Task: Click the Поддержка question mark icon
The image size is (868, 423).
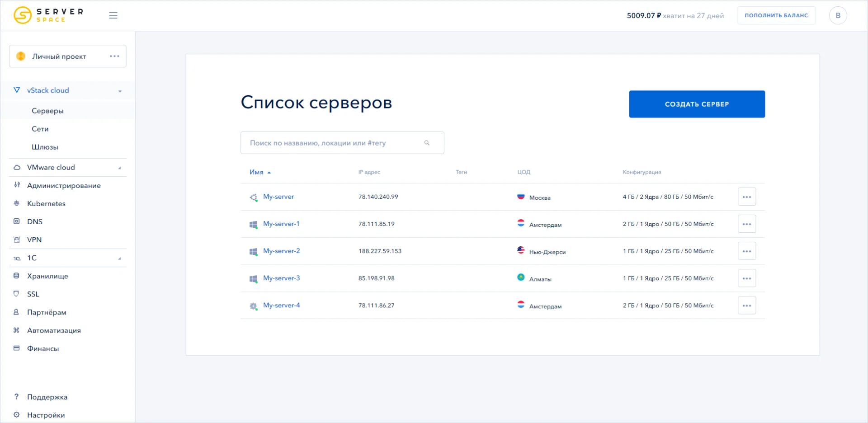Action: tap(17, 396)
